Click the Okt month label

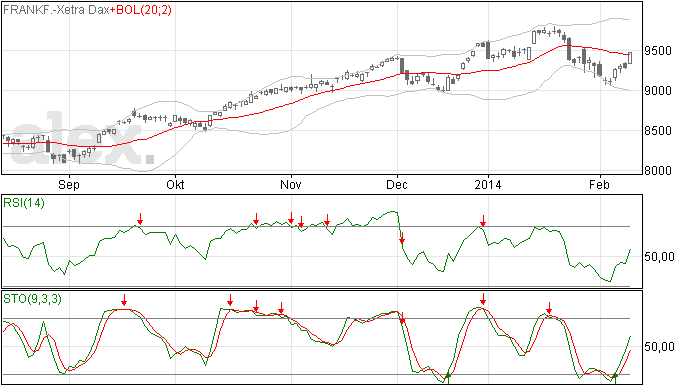[175, 184]
